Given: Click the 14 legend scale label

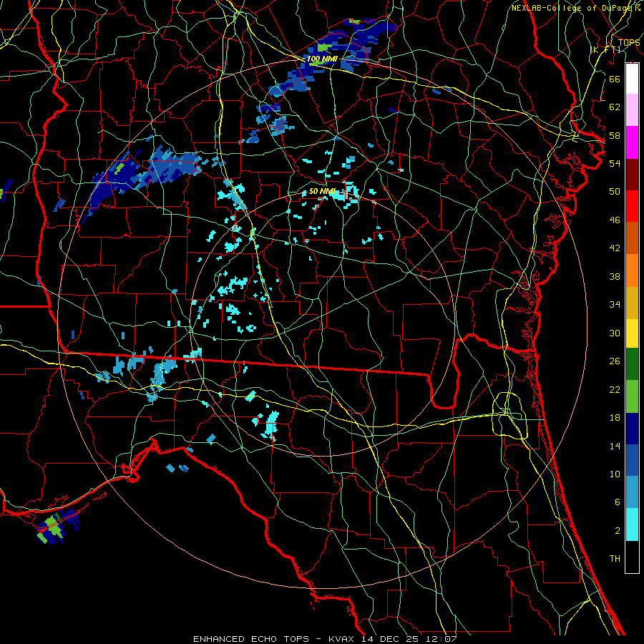Looking at the screenshot, I should pyautogui.click(x=615, y=446).
